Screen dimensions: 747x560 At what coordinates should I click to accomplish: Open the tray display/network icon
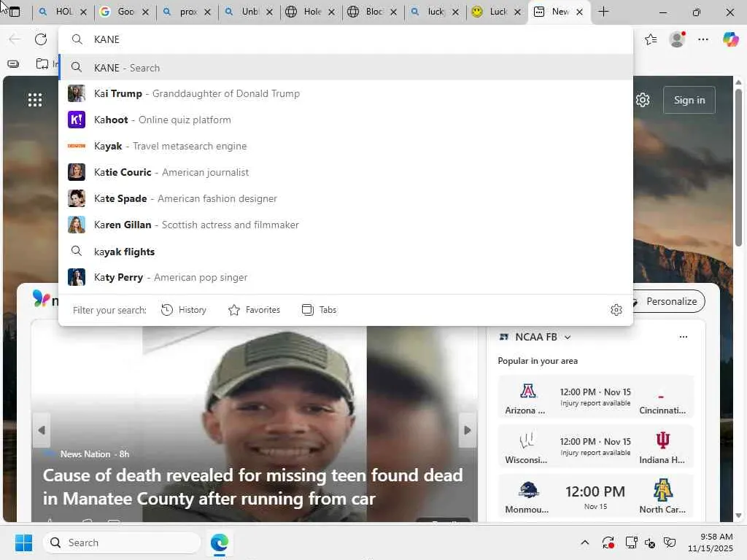(631, 542)
